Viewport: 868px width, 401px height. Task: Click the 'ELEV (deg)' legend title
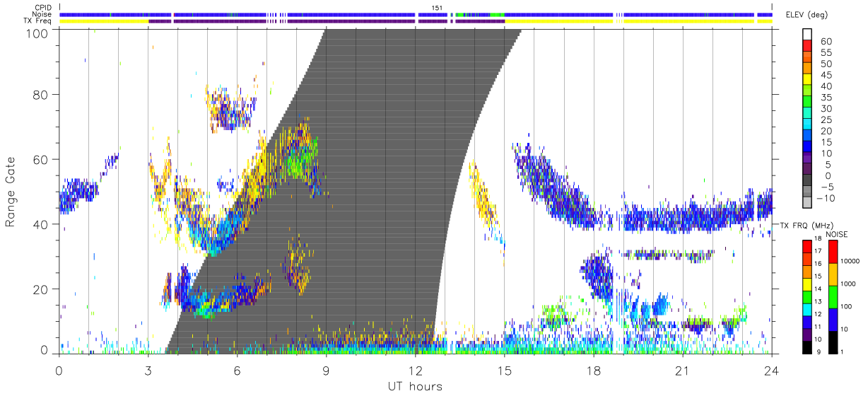tap(807, 15)
